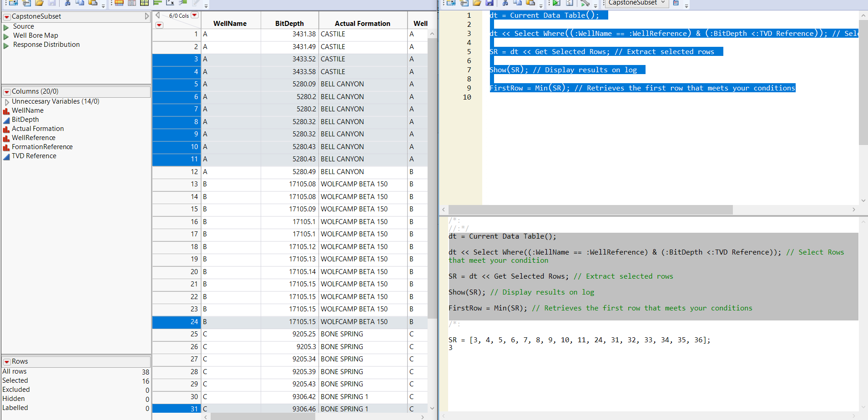Select TVD Reference in the columns list
868x420 pixels.
pyautogui.click(x=34, y=156)
